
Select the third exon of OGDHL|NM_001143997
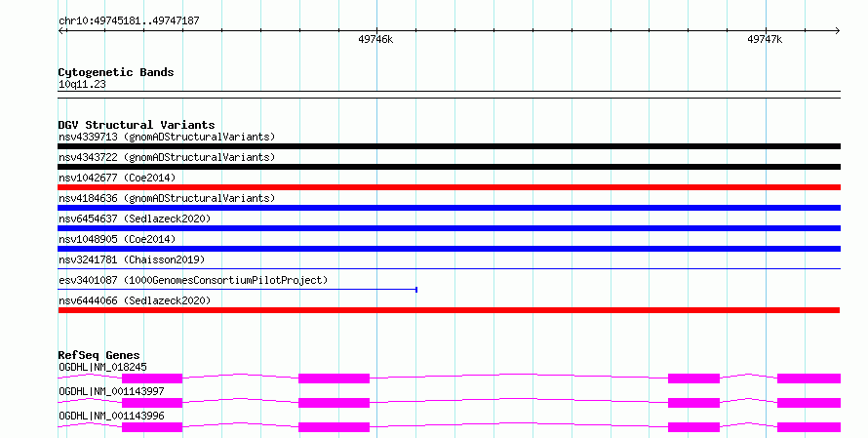click(693, 403)
